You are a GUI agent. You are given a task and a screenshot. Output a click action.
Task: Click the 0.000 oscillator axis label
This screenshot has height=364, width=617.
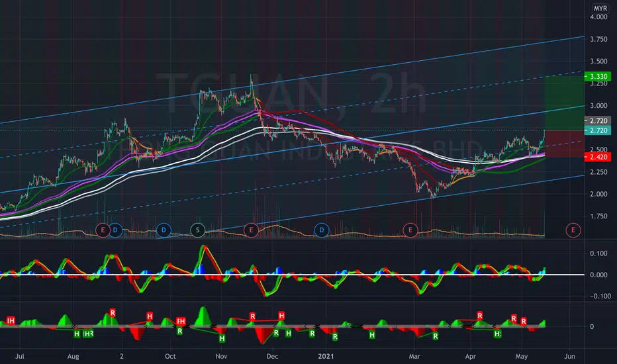[x=598, y=275]
